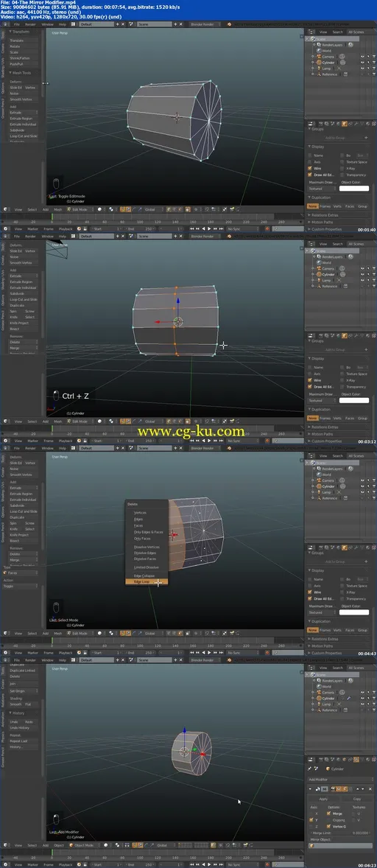Open orange Object properties tab in 00:03:12 frame

tap(345, 335)
